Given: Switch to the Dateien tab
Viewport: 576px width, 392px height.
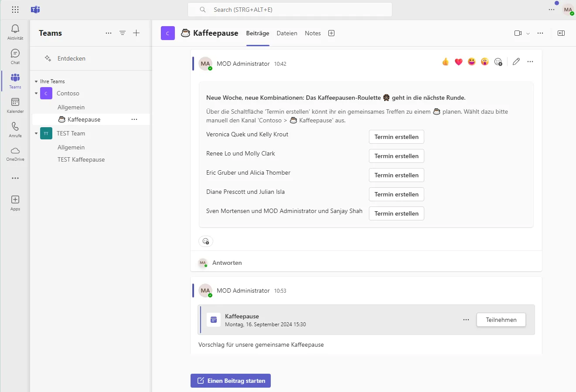Looking at the screenshot, I should coord(287,33).
